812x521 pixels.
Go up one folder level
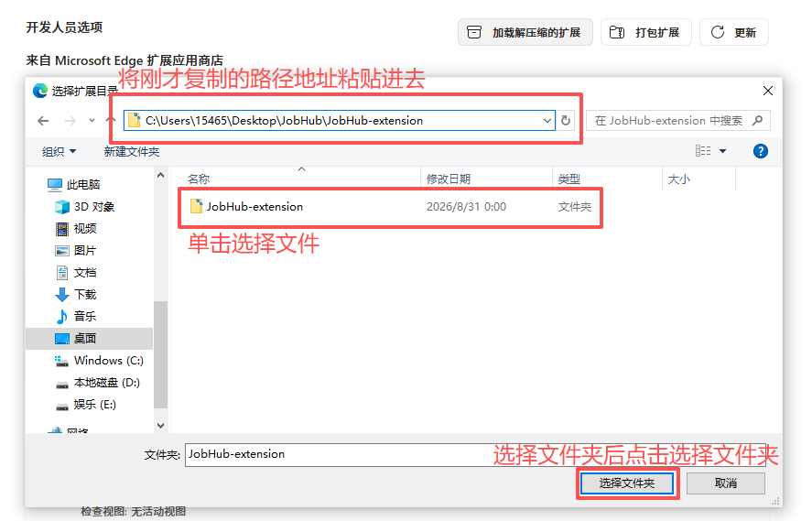tap(110, 120)
